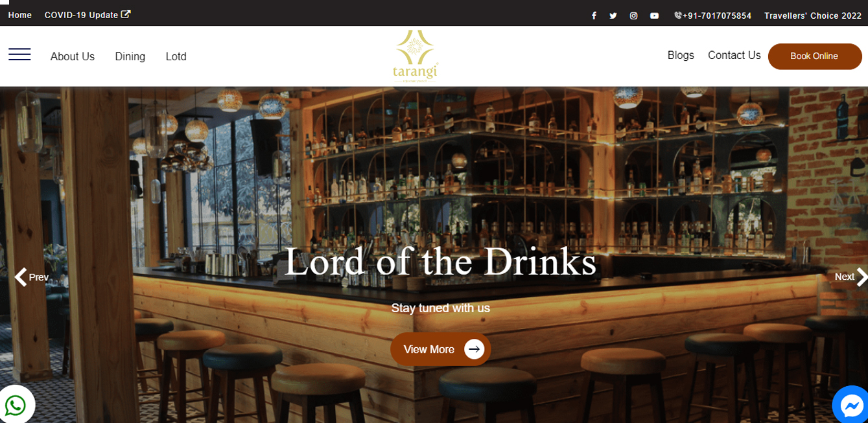Open the YouTube social icon
The height and width of the screenshot is (423, 868).
655,16
